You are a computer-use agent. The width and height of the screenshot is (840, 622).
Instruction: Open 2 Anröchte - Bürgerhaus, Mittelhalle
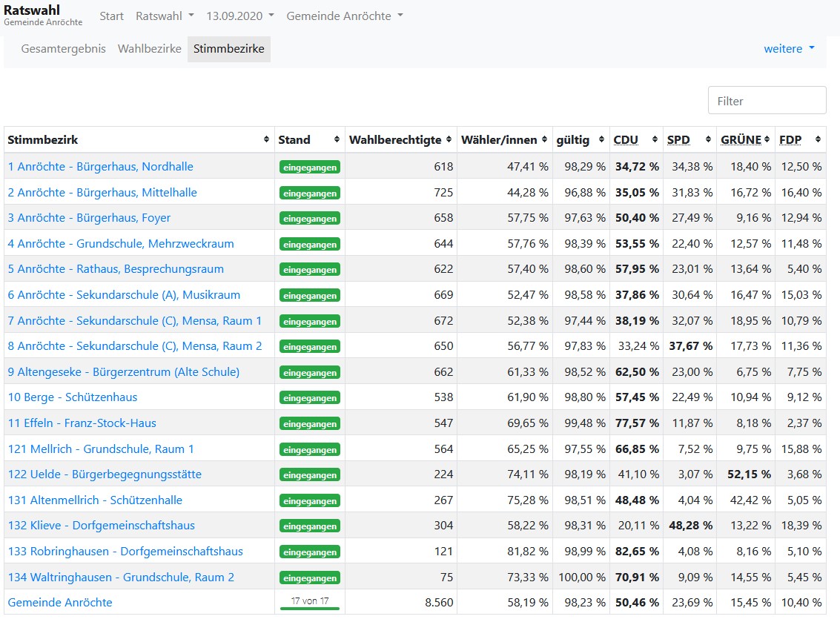point(102,192)
